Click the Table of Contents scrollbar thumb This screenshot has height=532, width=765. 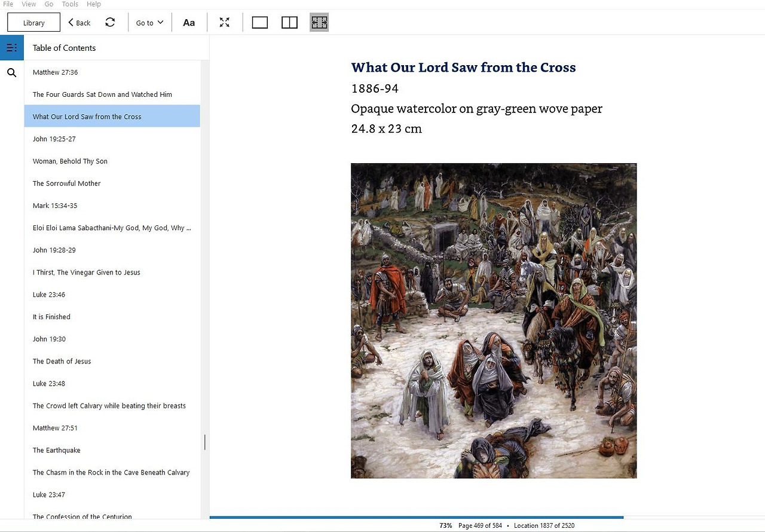click(205, 442)
